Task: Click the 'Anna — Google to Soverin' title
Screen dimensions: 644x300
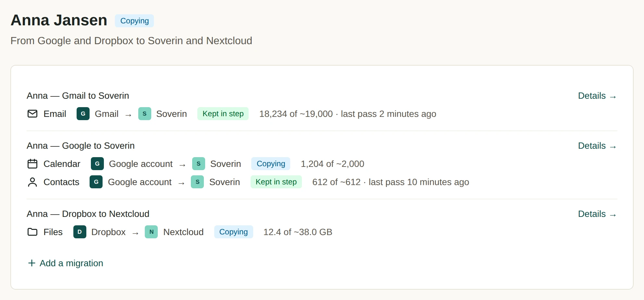Action: 81,146
